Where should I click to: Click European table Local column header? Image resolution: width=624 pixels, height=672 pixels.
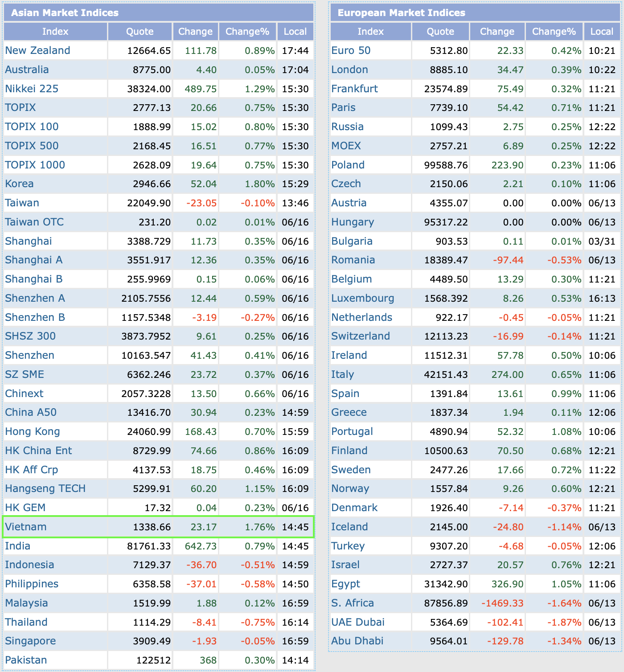[x=602, y=32]
